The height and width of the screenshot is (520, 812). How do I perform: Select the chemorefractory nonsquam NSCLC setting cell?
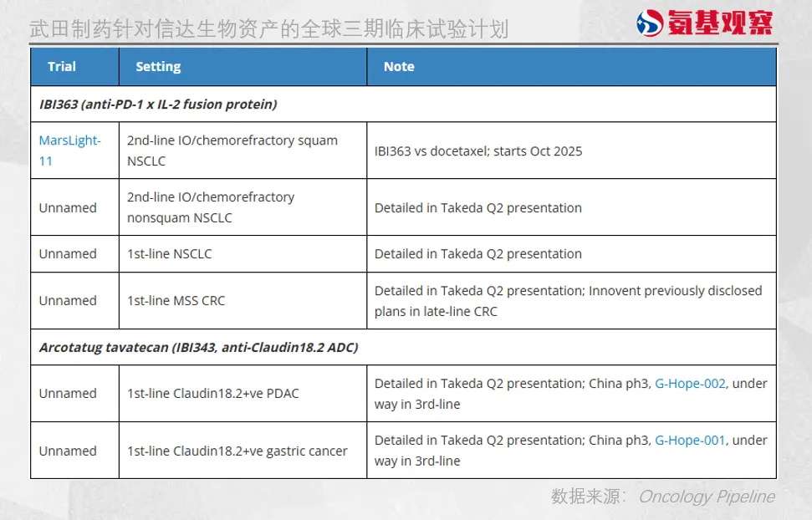pos(211,207)
